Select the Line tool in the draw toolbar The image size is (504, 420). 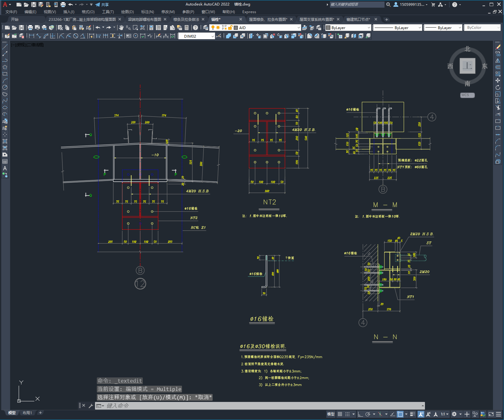[5, 47]
